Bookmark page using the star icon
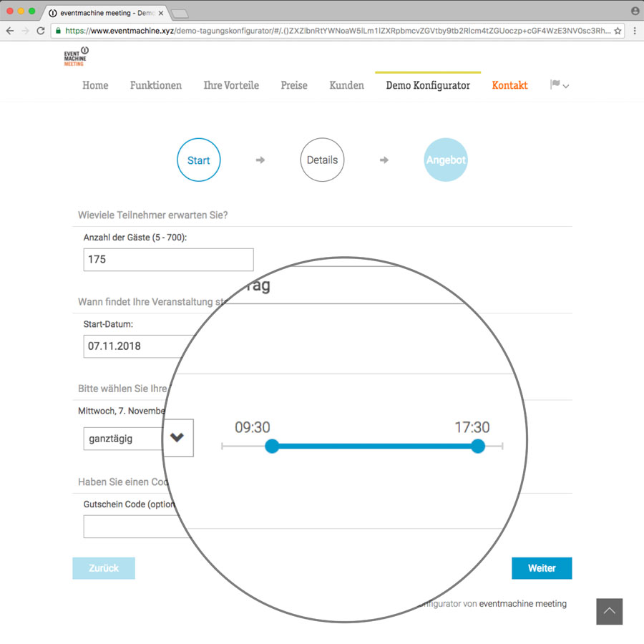The height and width of the screenshot is (644, 644). (618, 31)
